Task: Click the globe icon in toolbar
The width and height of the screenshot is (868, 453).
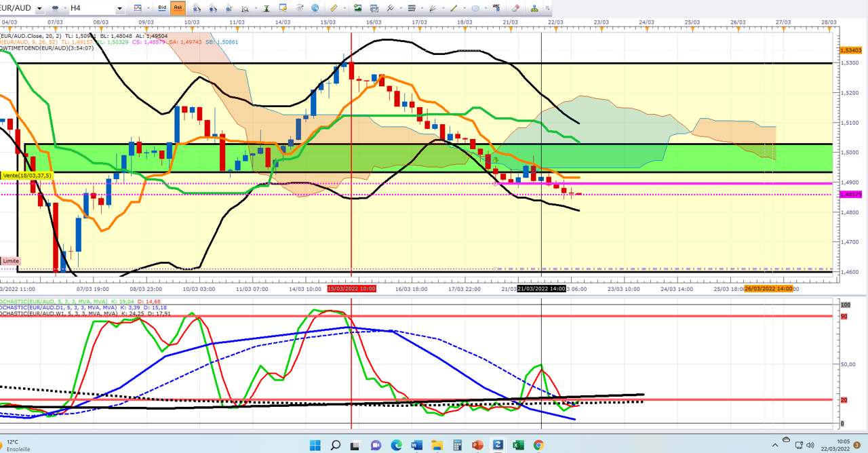Action: coord(315,8)
